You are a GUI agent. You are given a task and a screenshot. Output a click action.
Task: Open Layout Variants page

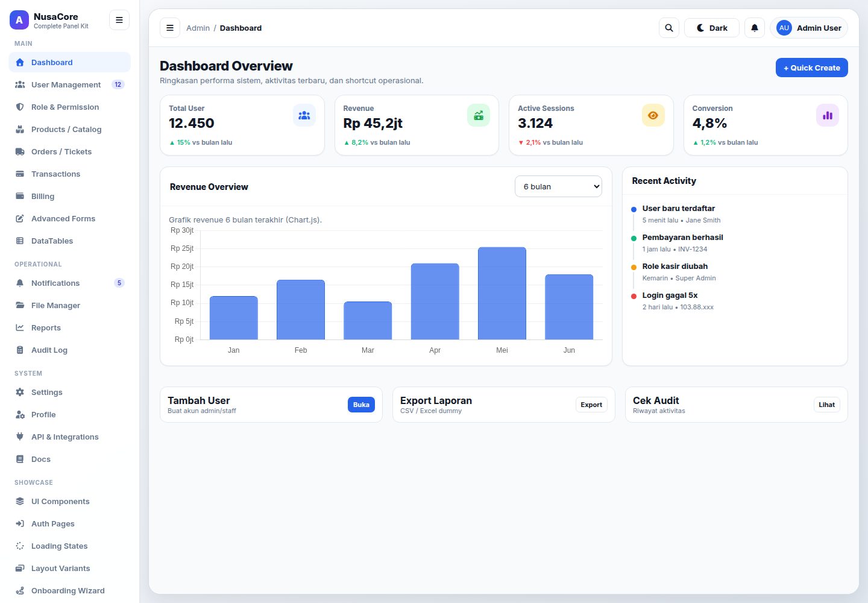click(70, 568)
